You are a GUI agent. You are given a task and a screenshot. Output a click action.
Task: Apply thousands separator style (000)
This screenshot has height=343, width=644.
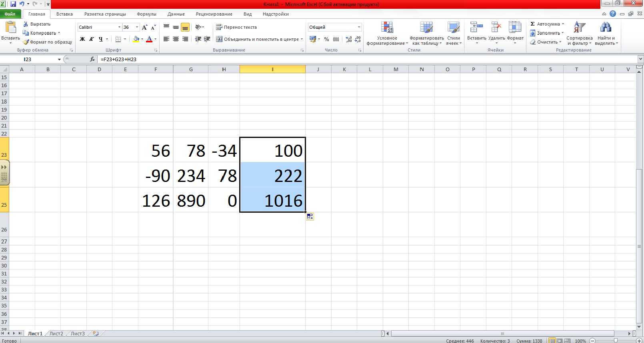(336, 39)
